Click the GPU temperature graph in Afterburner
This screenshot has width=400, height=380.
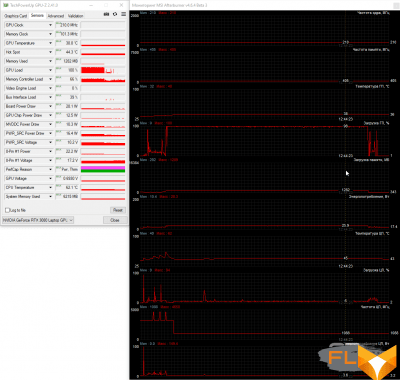[x=265, y=103]
